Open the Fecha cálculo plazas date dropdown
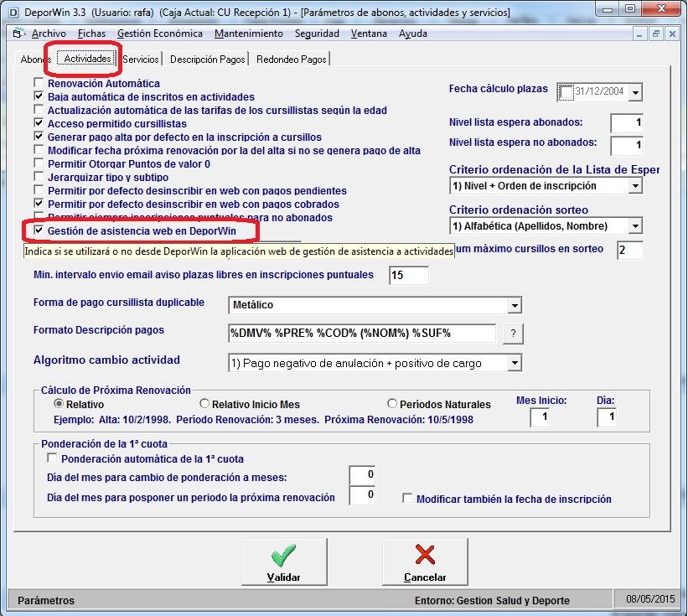This screenshot has height=616, width=688. [635, 92]
